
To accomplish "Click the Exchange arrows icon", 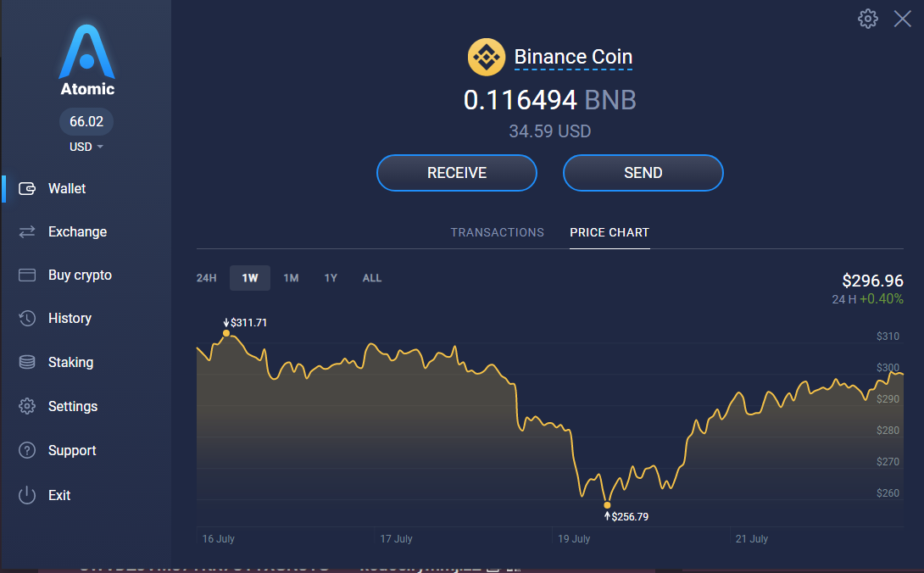I will tap(27, 231).
